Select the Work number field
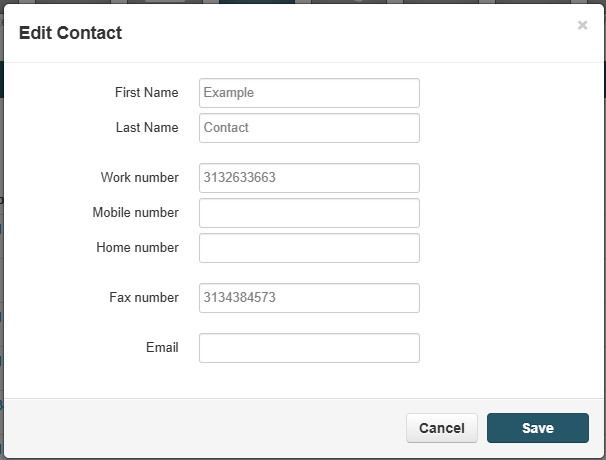606x460 pixels. coord(309,178)
